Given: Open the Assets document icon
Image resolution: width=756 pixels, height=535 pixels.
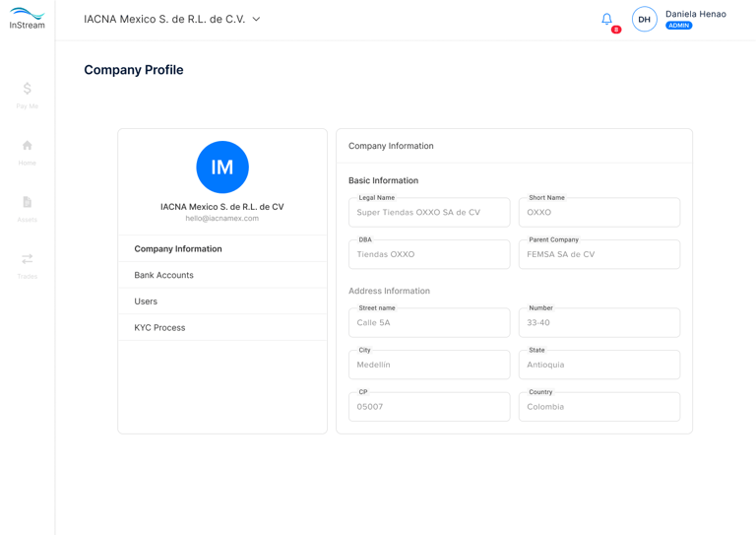Looking at the screenshot, I should pyautogui.click(x=28, y=203).
